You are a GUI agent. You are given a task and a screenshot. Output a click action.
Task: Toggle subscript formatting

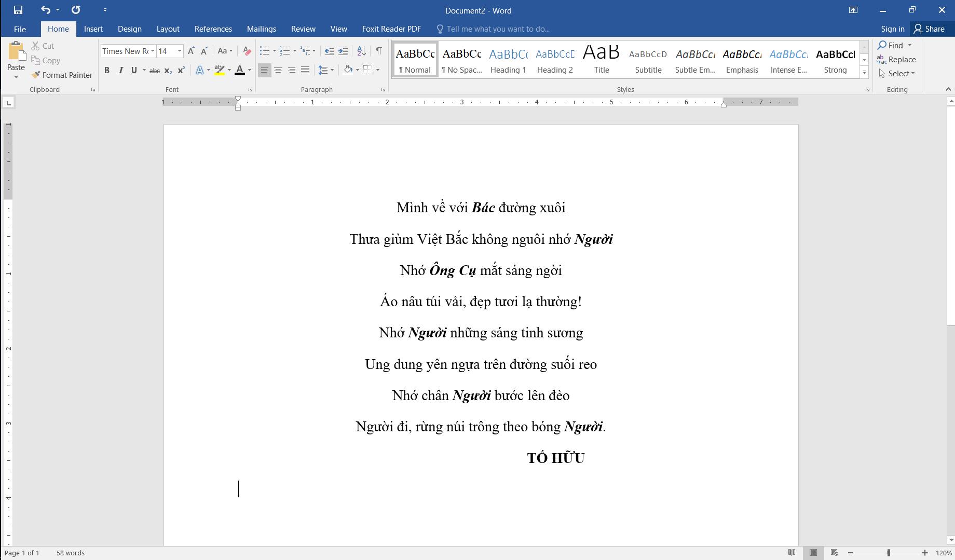click(x=168, y=70)
